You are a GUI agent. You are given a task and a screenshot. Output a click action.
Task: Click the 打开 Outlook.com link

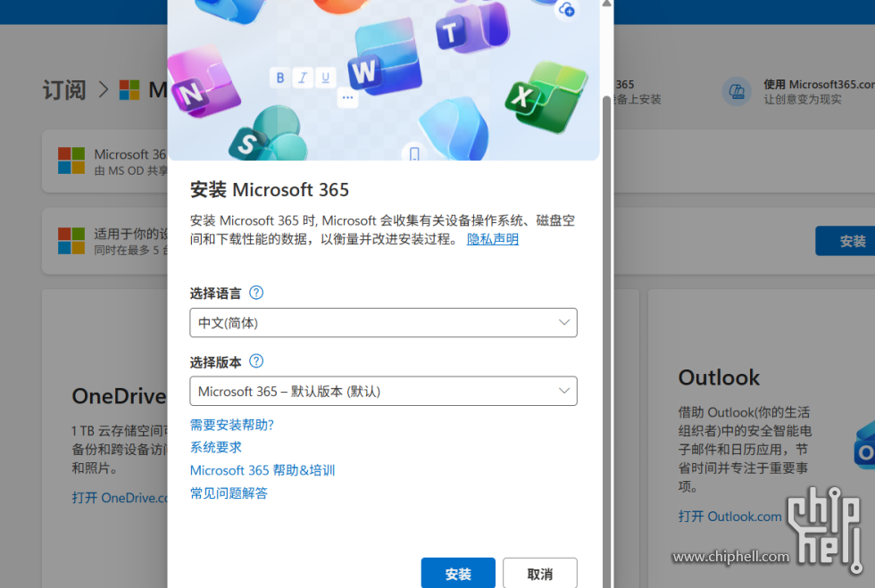tap(729, 517)
